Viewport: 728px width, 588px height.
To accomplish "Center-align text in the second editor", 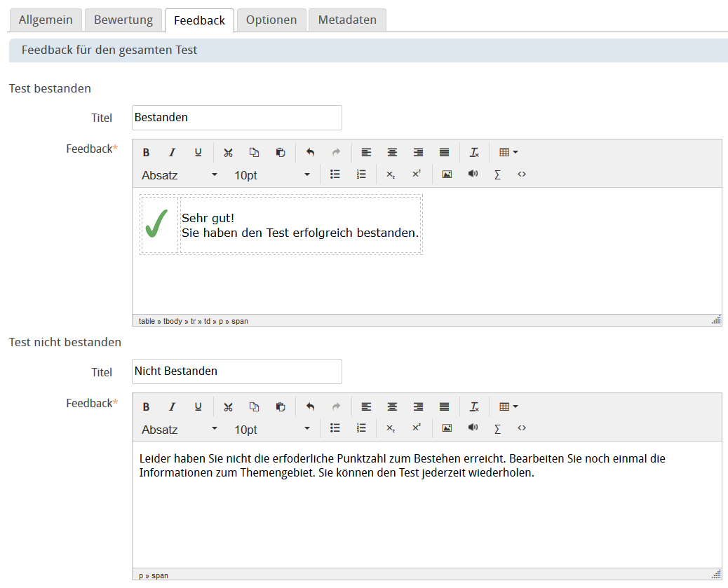I will pyautogui.click(x=392, y=407).
